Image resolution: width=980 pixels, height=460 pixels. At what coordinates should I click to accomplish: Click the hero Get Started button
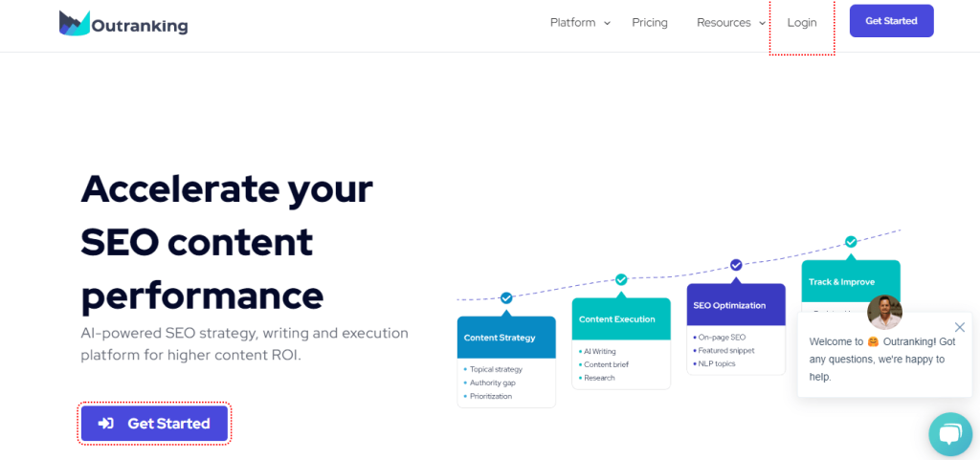click(154, 423)
